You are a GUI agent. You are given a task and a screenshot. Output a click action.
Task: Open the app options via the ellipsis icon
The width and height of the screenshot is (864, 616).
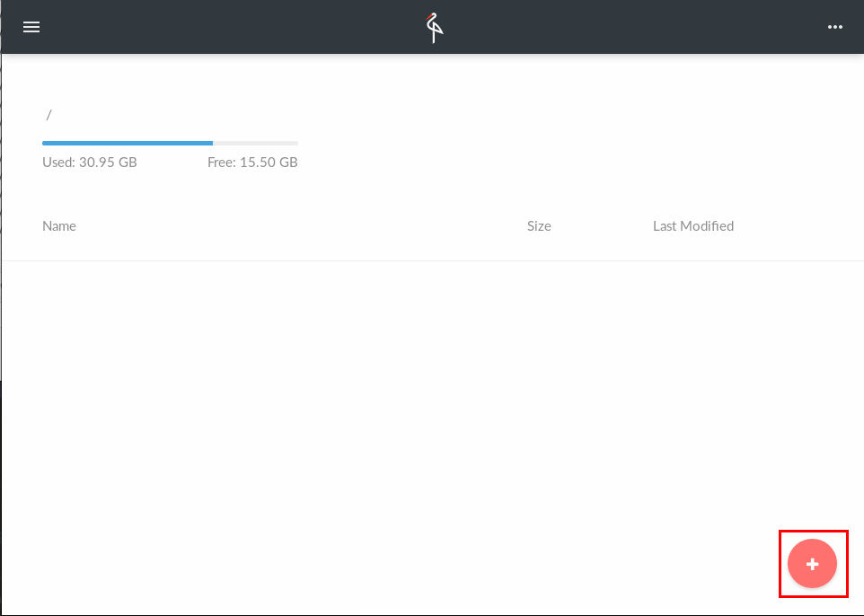pos(834,26)
